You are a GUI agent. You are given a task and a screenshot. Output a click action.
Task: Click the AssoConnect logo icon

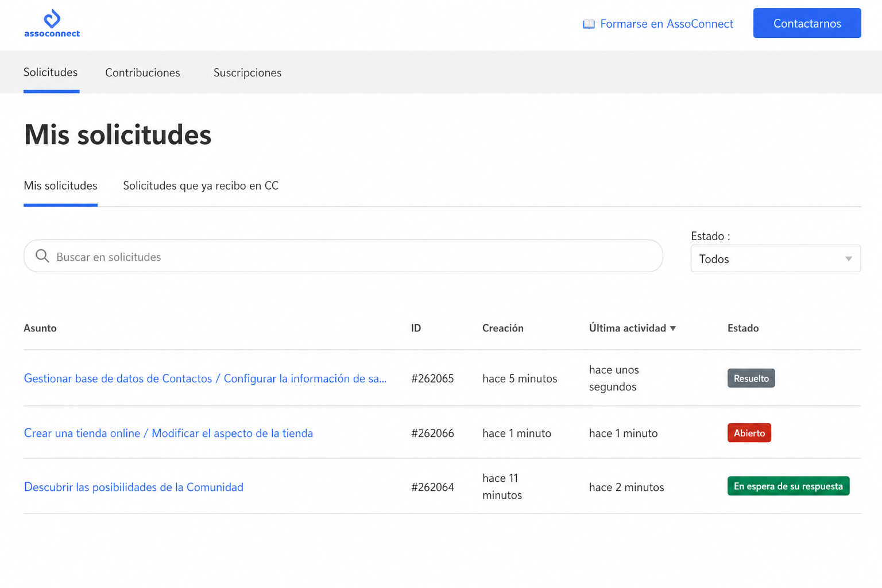[x=52, y=19]
